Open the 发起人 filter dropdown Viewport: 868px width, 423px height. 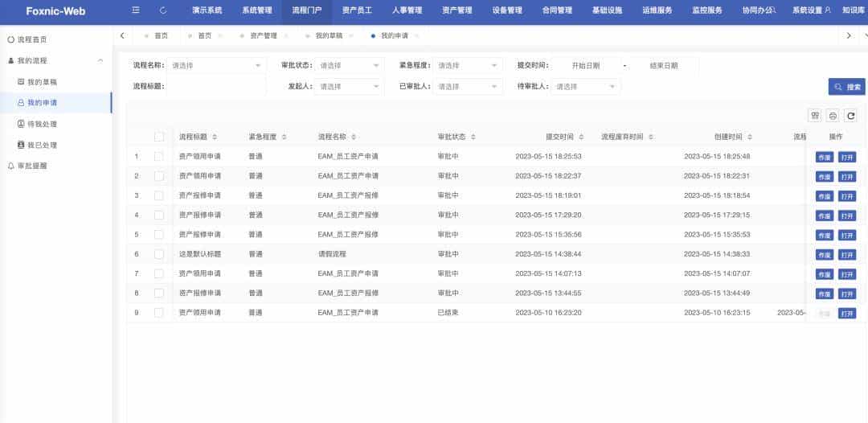[350, 86]
